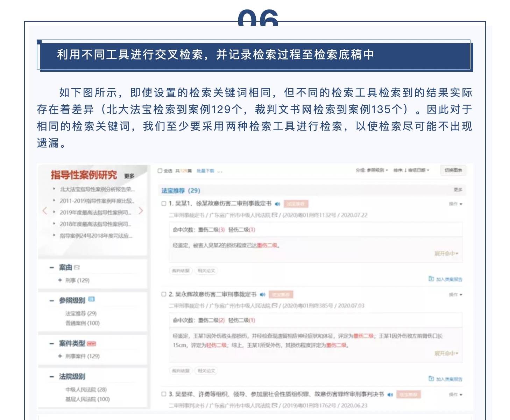Expand the 刑事案件 (129) tree node
Viewport: 510px width, 420px height.
point(60,356)
